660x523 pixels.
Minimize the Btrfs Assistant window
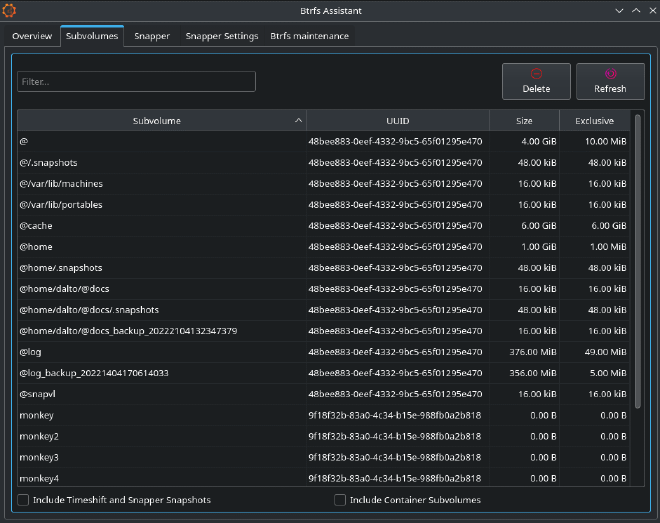click(x=617, y=10)
